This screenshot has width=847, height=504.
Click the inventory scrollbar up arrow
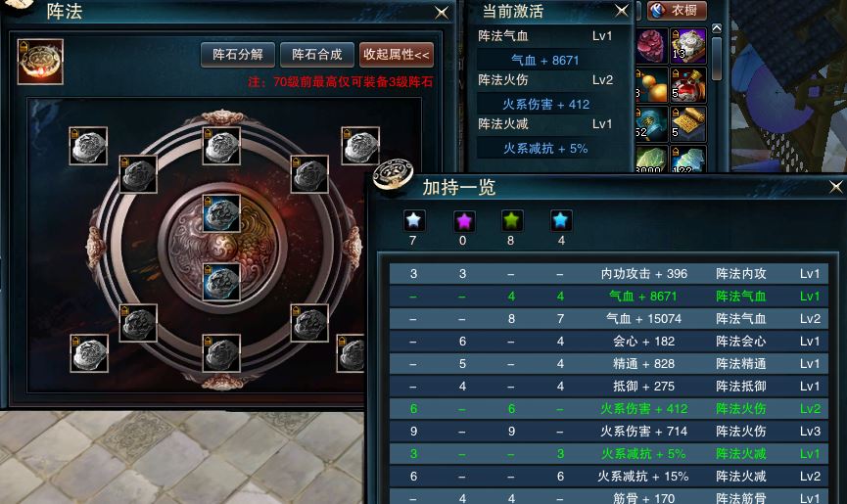pyautogui.click(x=716, y=28)
